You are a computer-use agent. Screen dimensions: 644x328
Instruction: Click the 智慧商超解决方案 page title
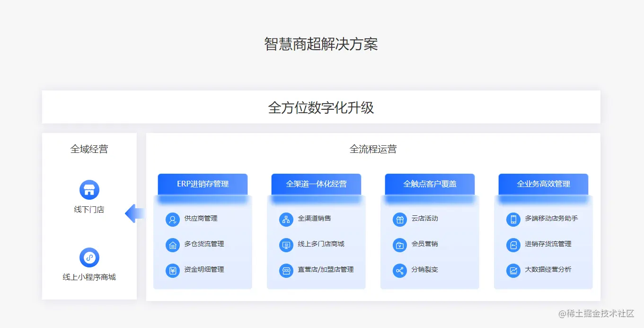[x=321, y=44]
